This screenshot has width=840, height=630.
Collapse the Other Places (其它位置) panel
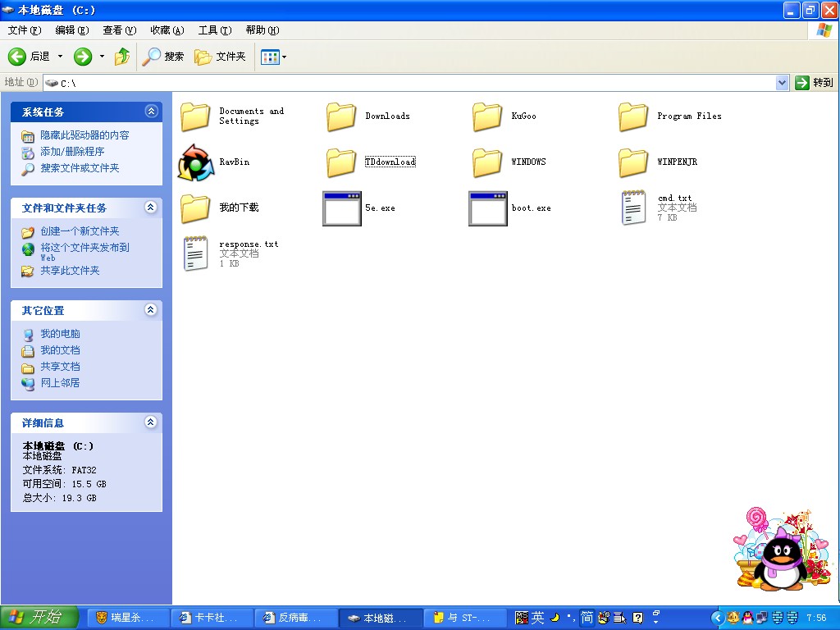pos(151,309)
